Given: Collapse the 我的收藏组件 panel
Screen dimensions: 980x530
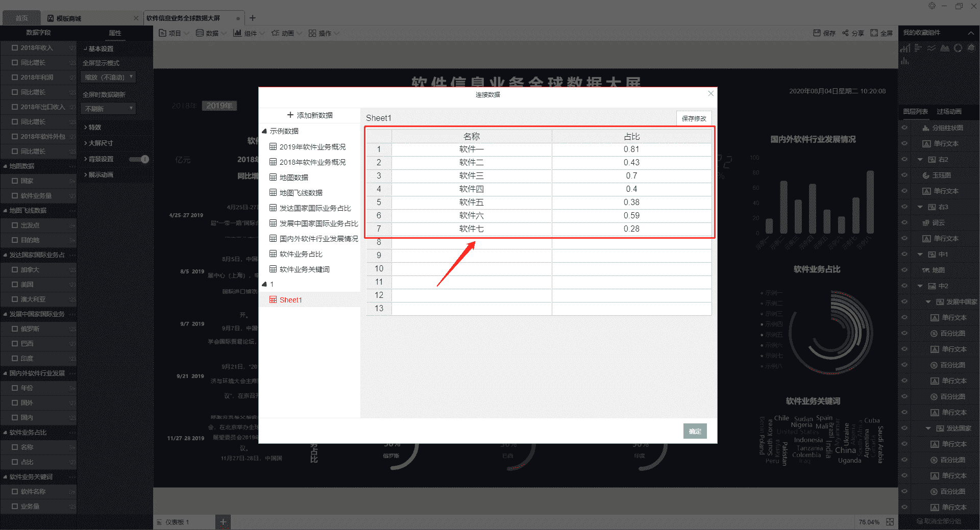Looking at the screenshot, I should pos(970,33).
